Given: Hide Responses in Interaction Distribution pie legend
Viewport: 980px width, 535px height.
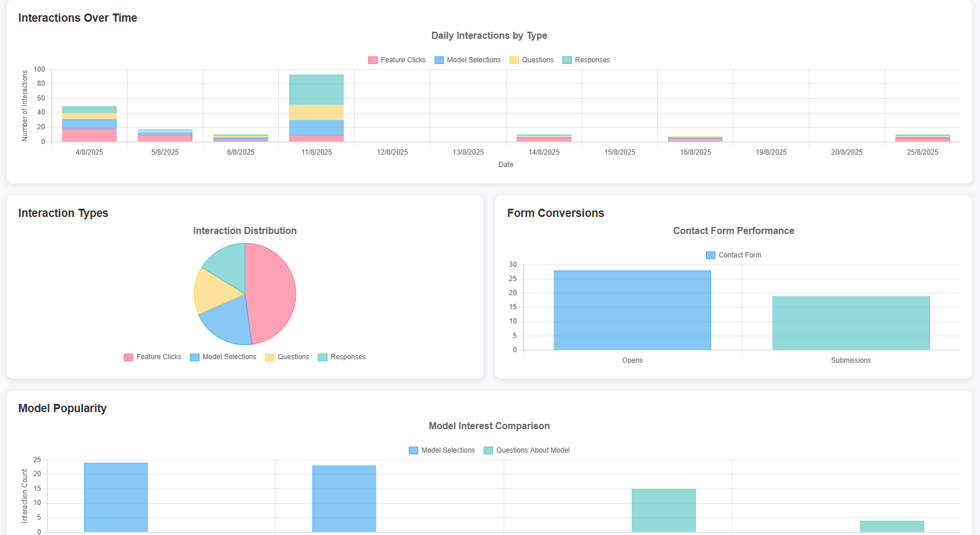Looking at the screenshot, I should 342,357.
